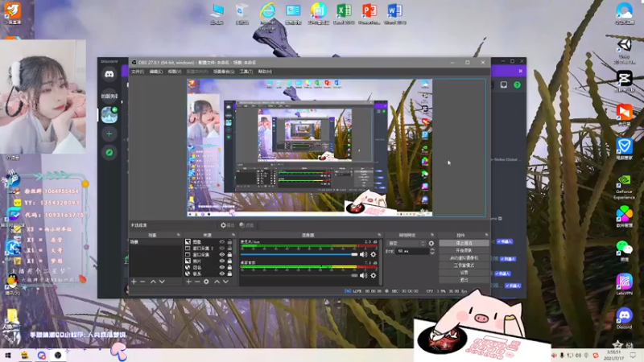Remove the scene with the minus icon
This screenshot has height=362, width=644.
[x=142, y=282]
